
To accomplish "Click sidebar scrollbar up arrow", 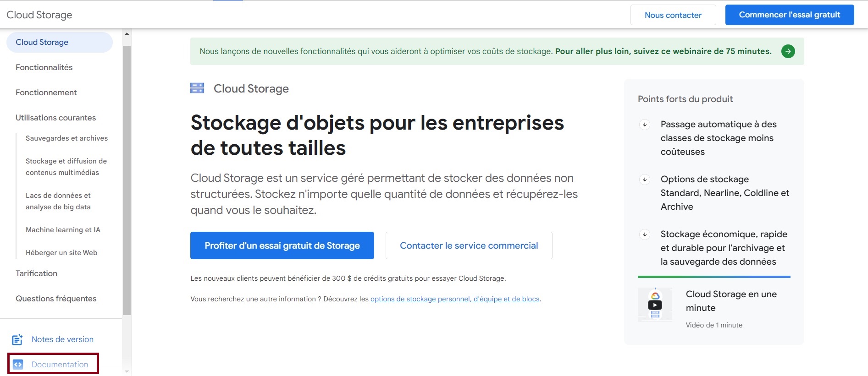I will click(127, 33).
